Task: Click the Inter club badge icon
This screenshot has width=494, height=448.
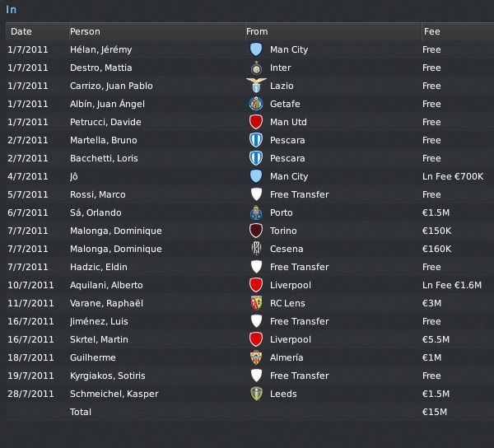Action: (x=255, y=68)
